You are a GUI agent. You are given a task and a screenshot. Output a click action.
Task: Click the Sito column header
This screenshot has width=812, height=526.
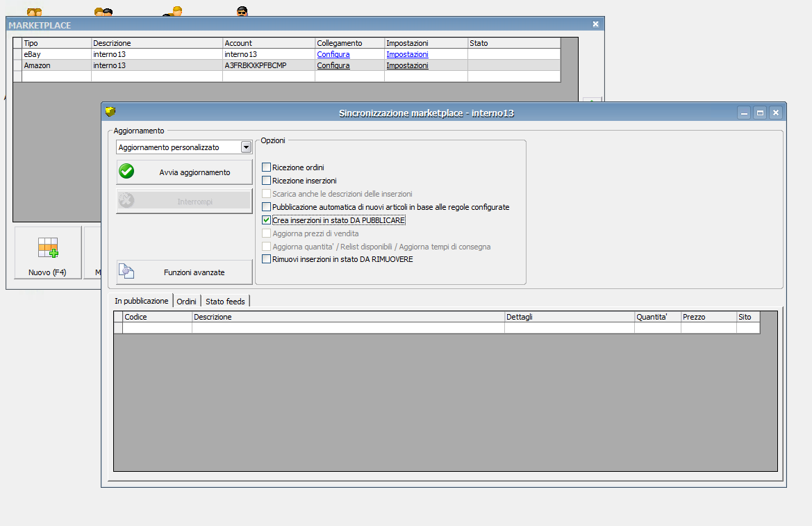pos(748,317)
